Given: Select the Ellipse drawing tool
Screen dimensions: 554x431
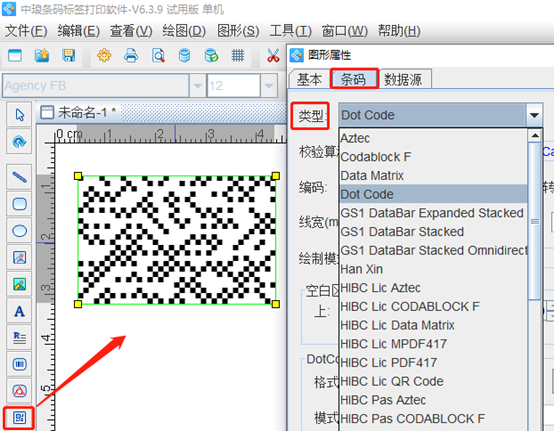Looking at the screenshot, I should pyautogui.click(x=19, y=231).
